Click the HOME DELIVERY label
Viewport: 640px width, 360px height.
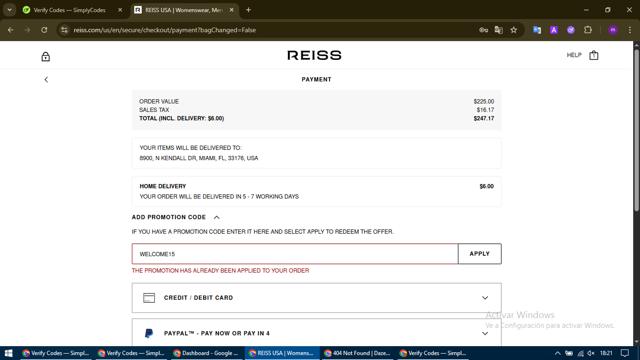click(163, 186)
